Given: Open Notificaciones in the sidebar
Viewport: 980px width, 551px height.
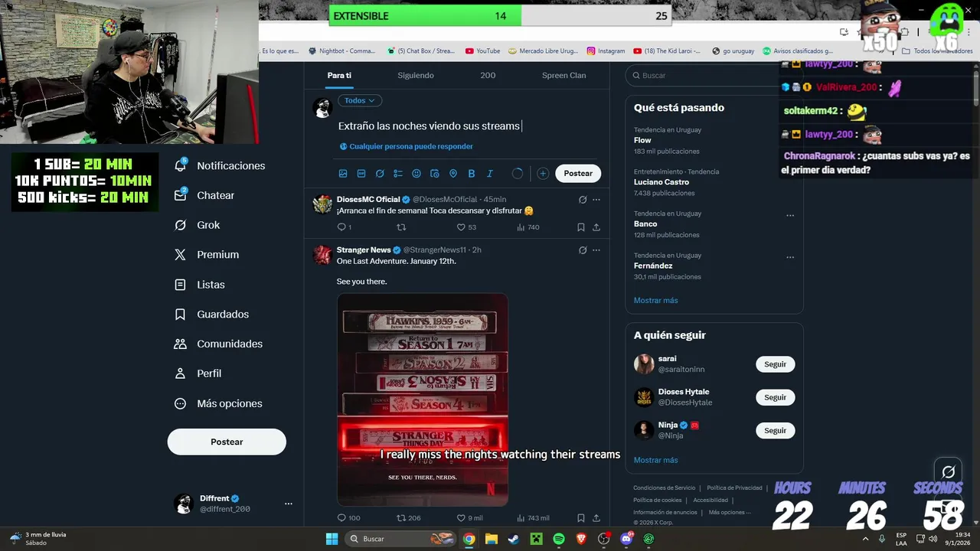Looking at the screenshot, I should pos(220,165).
